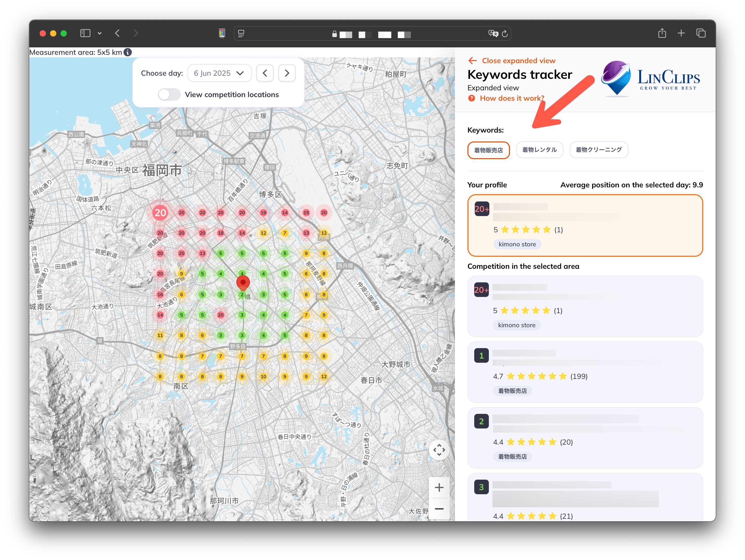Click the translate page icon
The width and height of the screenshot is (745, 560).
tap(493, 33)
